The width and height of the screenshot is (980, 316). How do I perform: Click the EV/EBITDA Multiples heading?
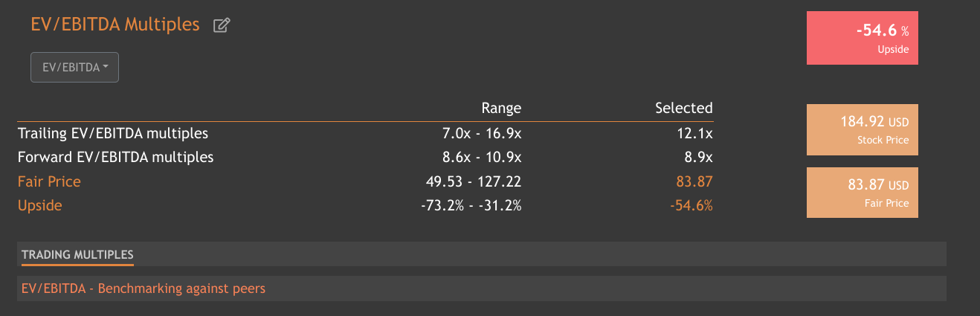[x=115, y=25]
